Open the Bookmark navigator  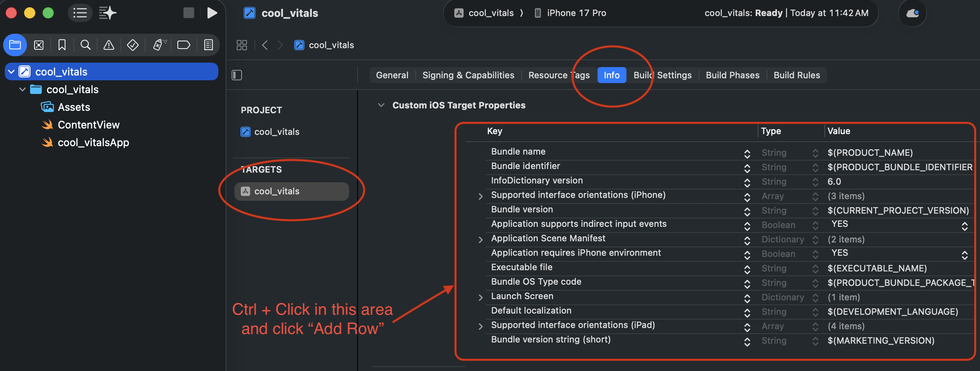(x=62, y=45)
